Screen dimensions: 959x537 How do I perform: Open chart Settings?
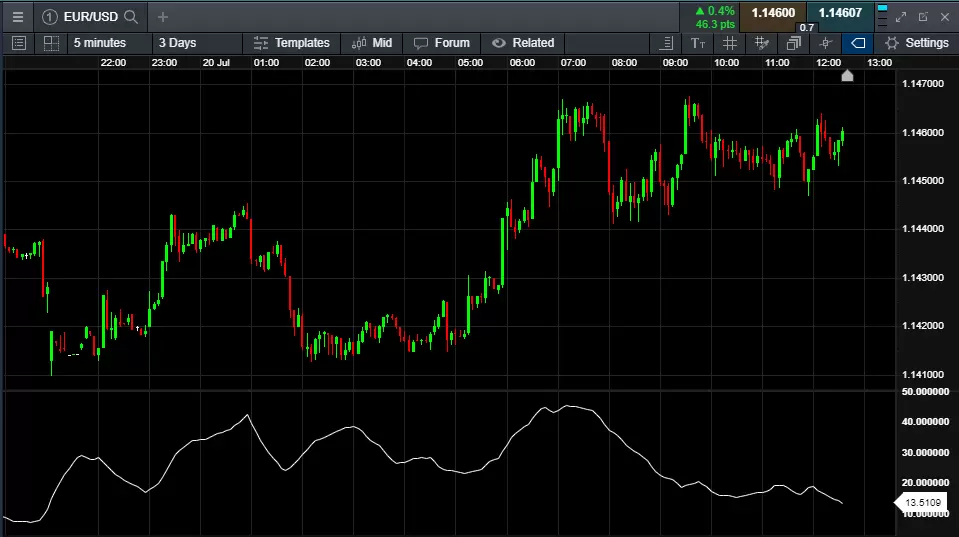point(916,43)
